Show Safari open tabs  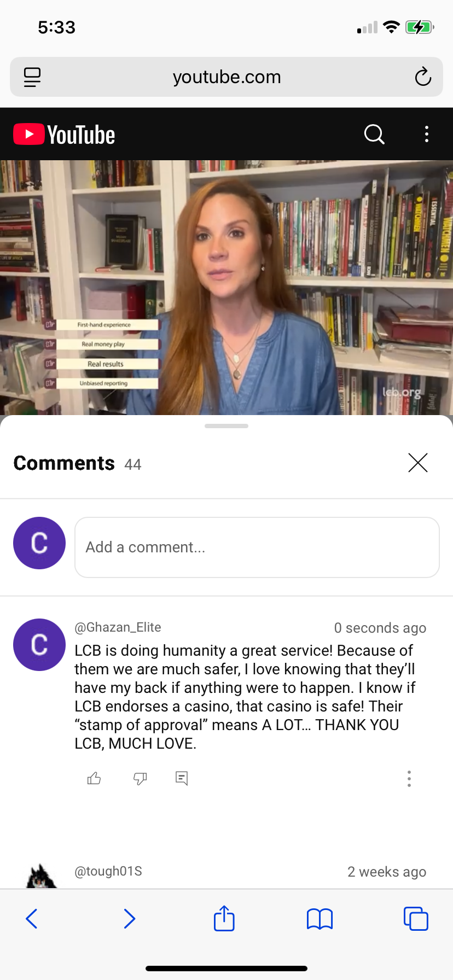(x=416, y=919)
